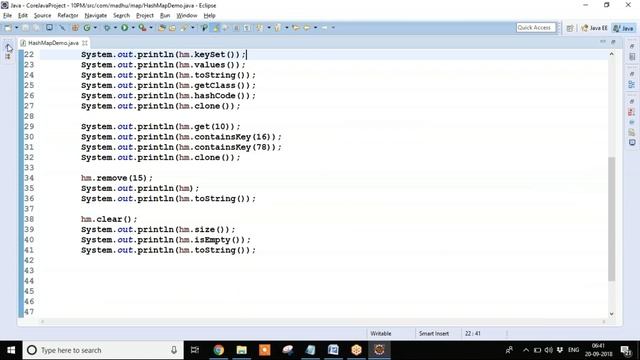The width and height of the screenshot is (640, 360).
Task: Open the New wizard dropdown arrow
Action: (16, 28)
